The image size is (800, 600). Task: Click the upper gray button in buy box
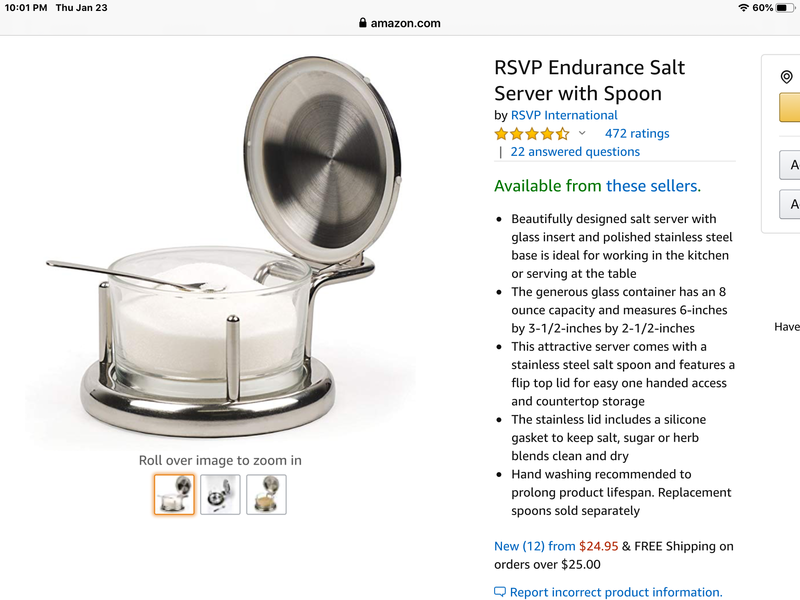(x=790, y=165)
